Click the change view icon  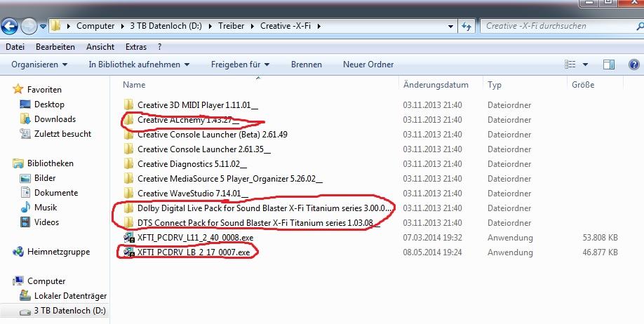570,65
